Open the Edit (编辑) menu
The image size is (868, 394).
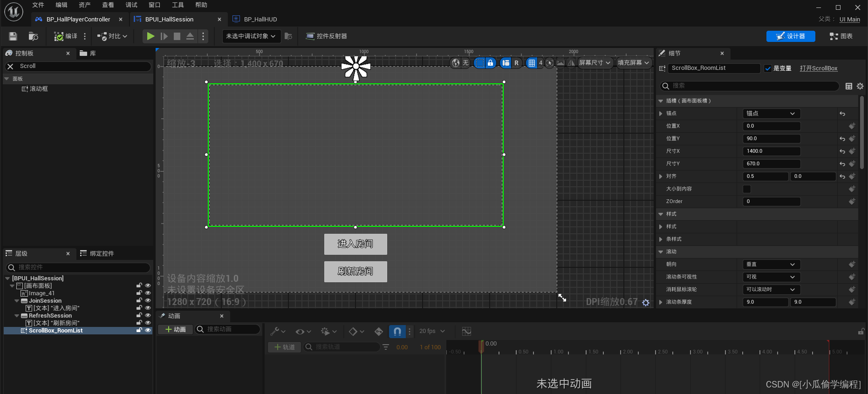62,5
